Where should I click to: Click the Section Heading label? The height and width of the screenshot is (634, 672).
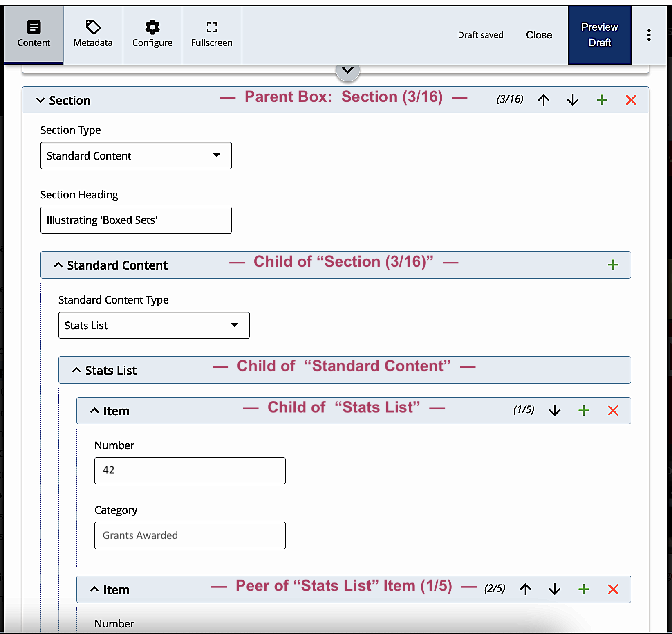[79, 195]
